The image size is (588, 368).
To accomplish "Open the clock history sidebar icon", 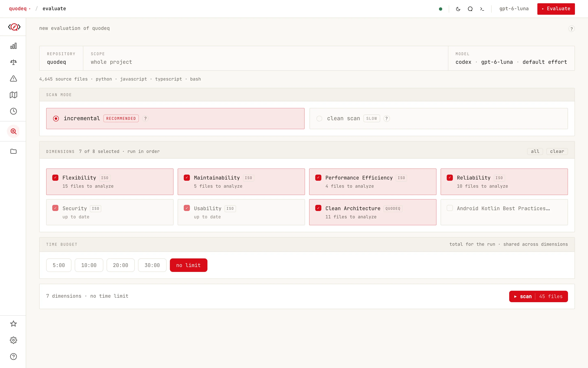I will (13, 111).
